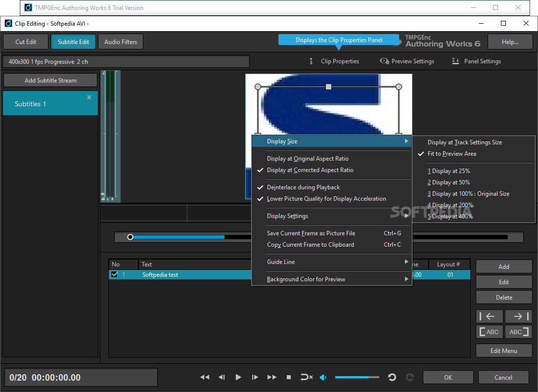This screenshot has width=538, height=392.
Task: Click Add Subtitle Stream button
Action: 50,80
